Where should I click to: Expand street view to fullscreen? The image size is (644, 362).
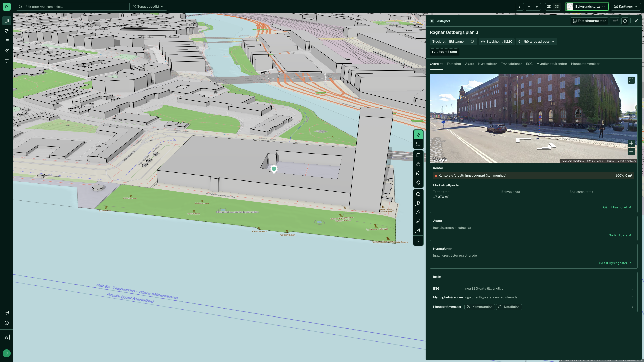[x=631, y=80]
